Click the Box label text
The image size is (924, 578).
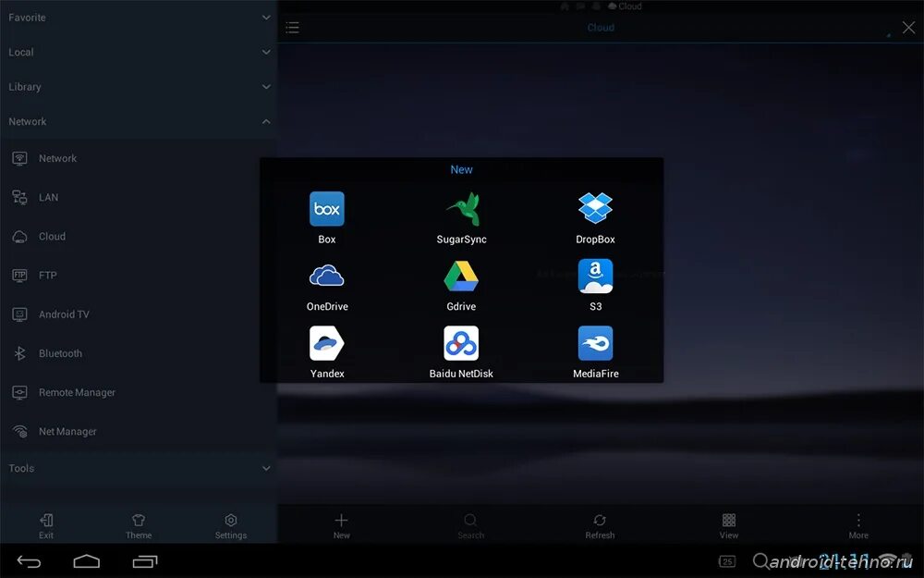[x=327, y=240]
